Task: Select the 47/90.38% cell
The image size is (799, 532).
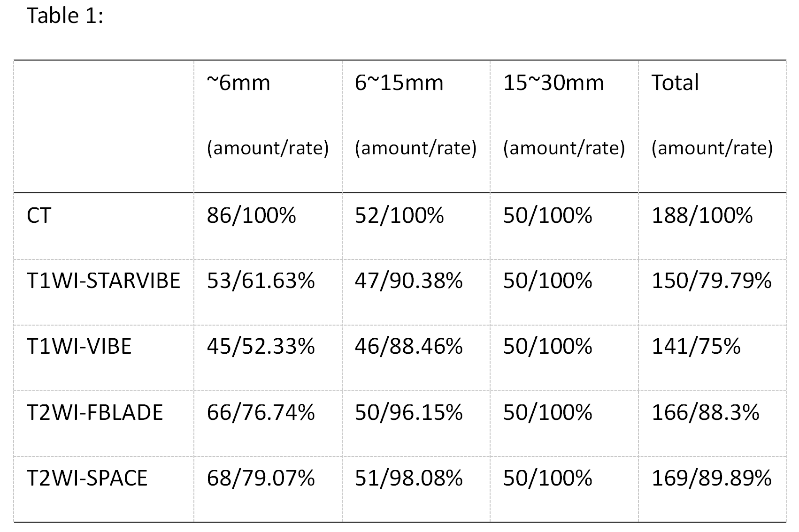Action: click(408, 281)
